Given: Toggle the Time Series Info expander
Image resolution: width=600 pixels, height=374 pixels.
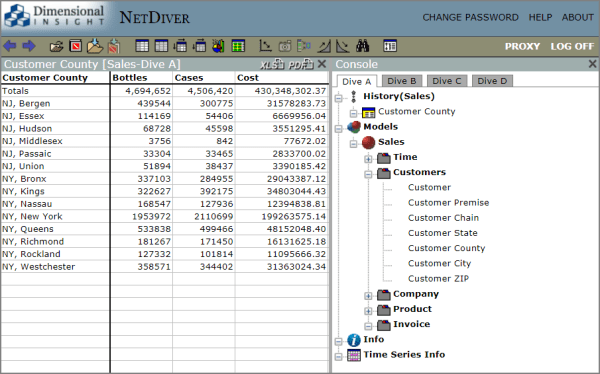Looking at the screenshot, I should [339, 357].
